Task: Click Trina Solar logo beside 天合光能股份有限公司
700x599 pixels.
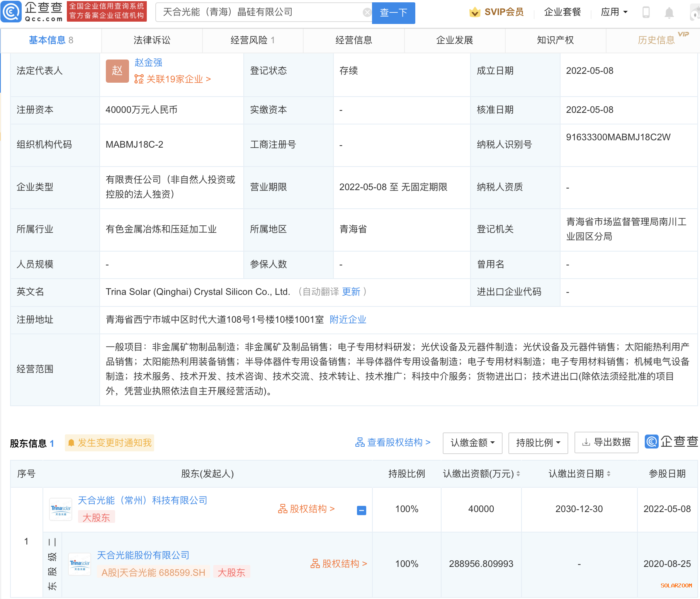Action: coord(80,564)
